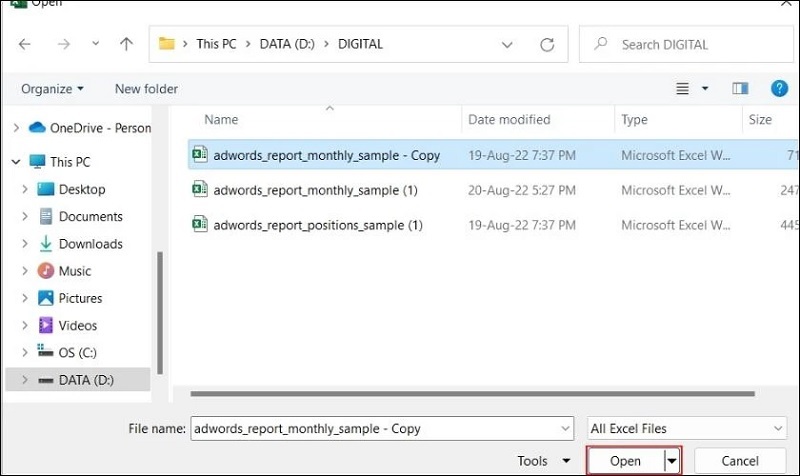Click the Cancel button
This screenshot has height=476, width=800.
coord(739,461)
